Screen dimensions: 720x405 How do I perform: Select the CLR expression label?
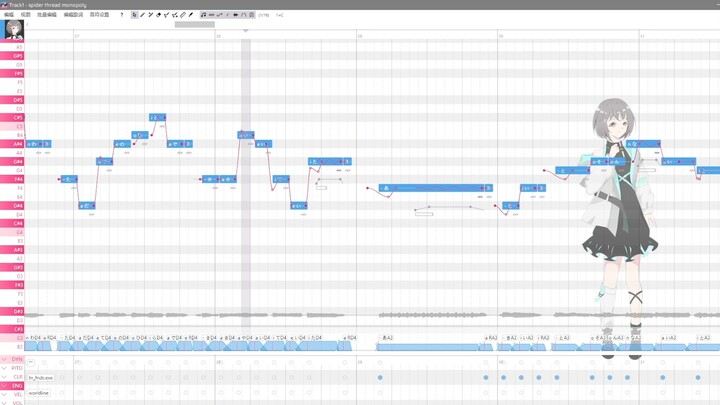[x=18, y=377]
